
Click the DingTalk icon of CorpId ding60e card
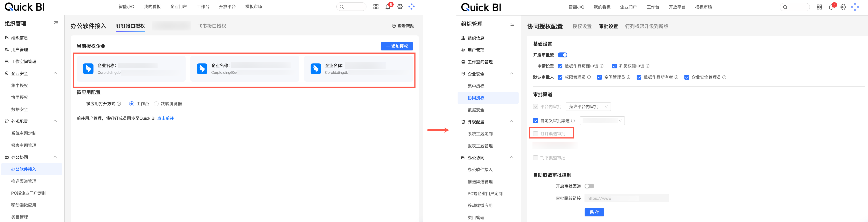[202, 69]
